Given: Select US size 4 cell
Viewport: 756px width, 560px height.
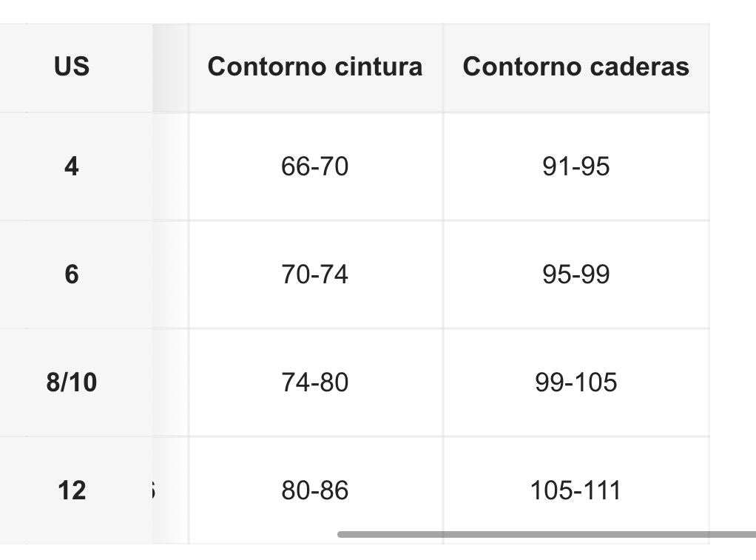Looking at the screenshot, I should pos(72,166).
